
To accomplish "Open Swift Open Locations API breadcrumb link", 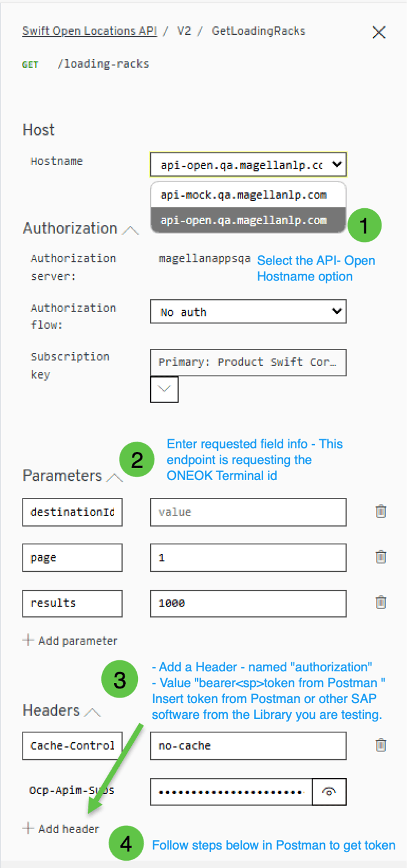I will click(x=90, y=31).
